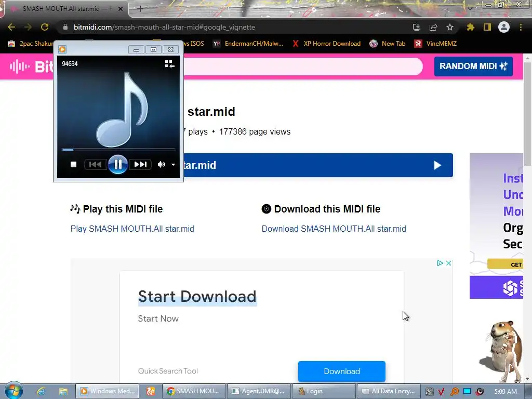Image resolution: width=532 pixels, height=399 pixels.
Task: Open Internet Explorer from taskbar
Action: tap(41, 391)
